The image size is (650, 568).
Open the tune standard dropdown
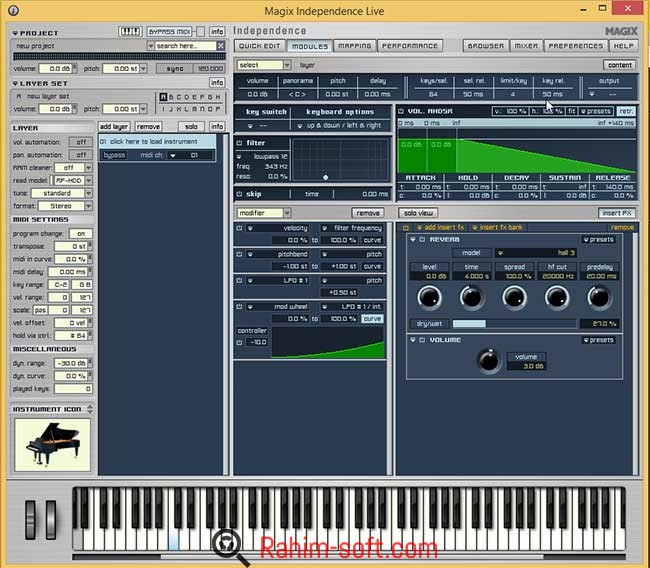[62, 193]
